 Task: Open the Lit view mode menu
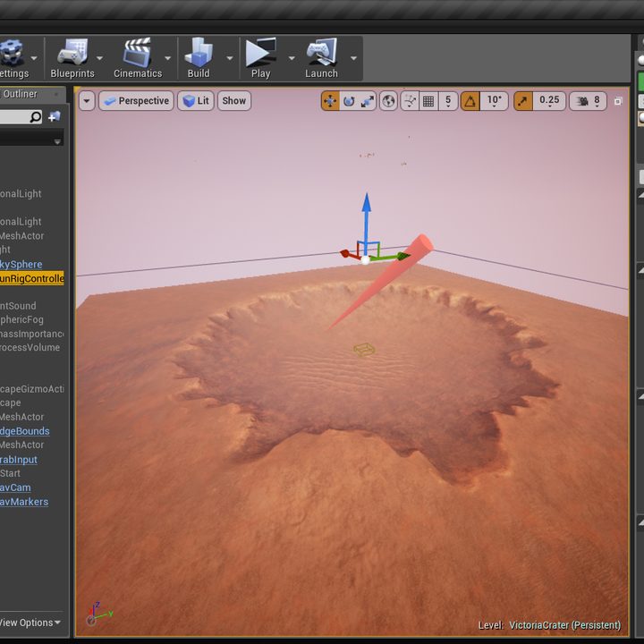[x=196, y=100]
